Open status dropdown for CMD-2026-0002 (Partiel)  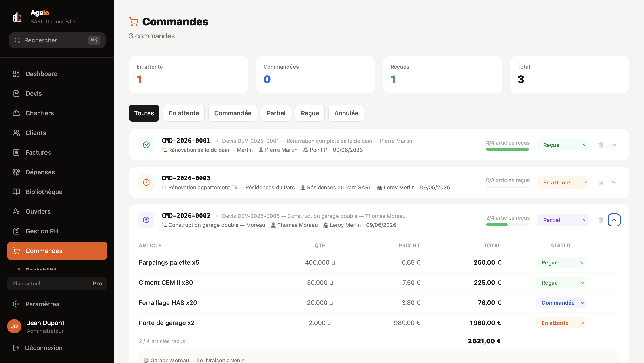563,220
